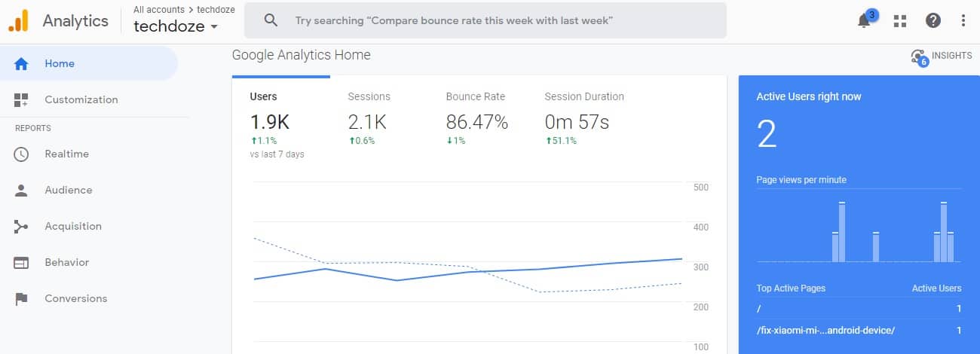980x354 pixels.
Task: Open the Help question mark icon
Action: point(933,21)
